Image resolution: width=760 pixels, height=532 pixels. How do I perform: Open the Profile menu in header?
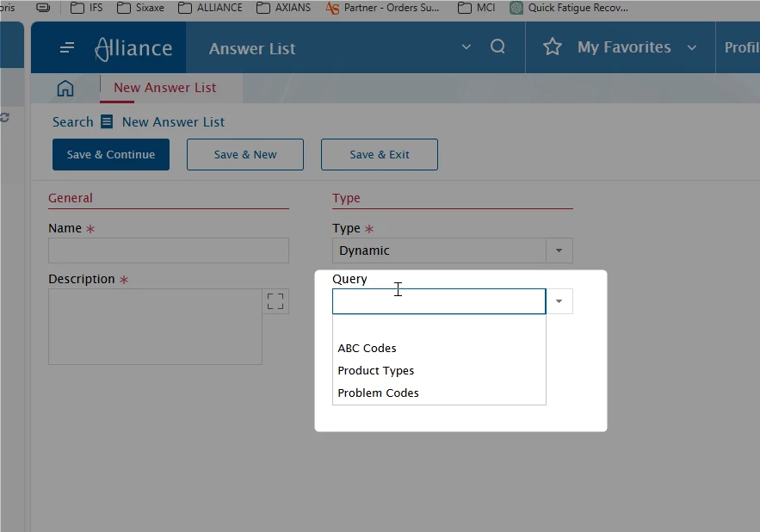[x=742, y=47]
